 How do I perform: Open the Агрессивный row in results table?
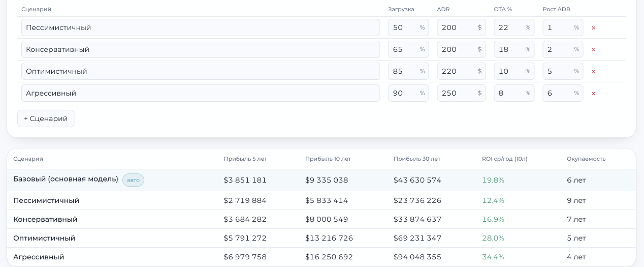point(321,257)
